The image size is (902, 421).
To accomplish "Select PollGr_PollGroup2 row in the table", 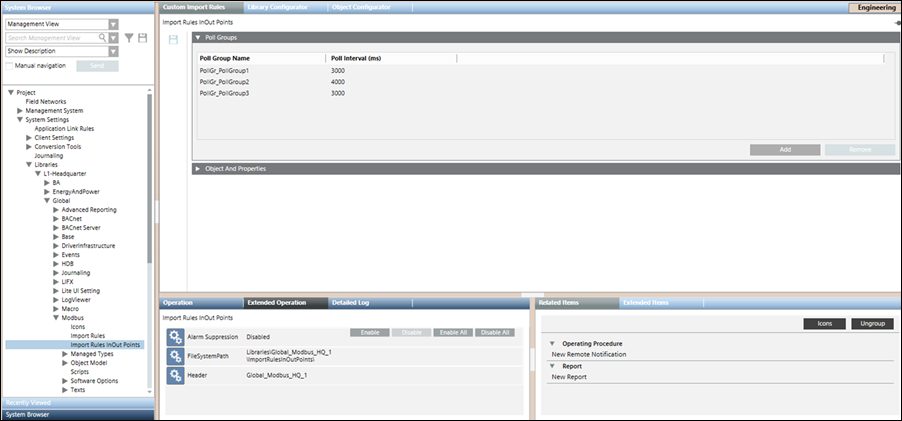I will click(x=226, y=82).
